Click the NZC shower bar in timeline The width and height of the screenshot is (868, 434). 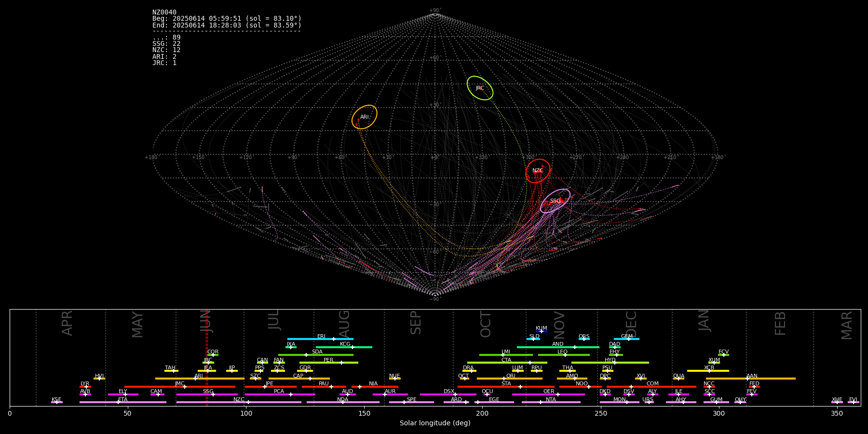point(239,402)
